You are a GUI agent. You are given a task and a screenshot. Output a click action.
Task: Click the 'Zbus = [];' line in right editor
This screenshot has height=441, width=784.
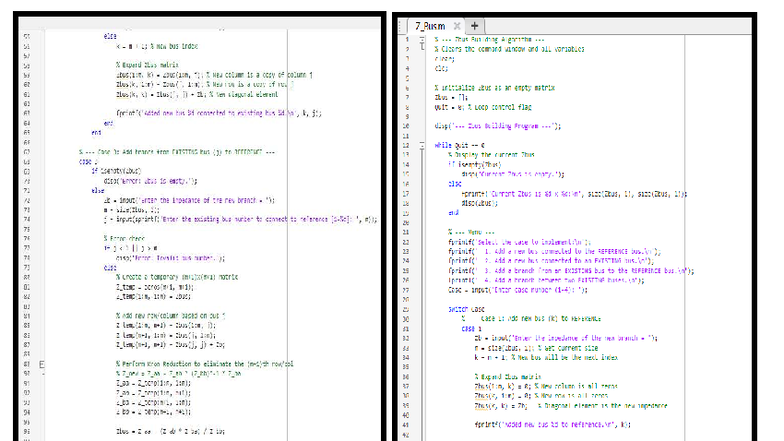[451, 98]
